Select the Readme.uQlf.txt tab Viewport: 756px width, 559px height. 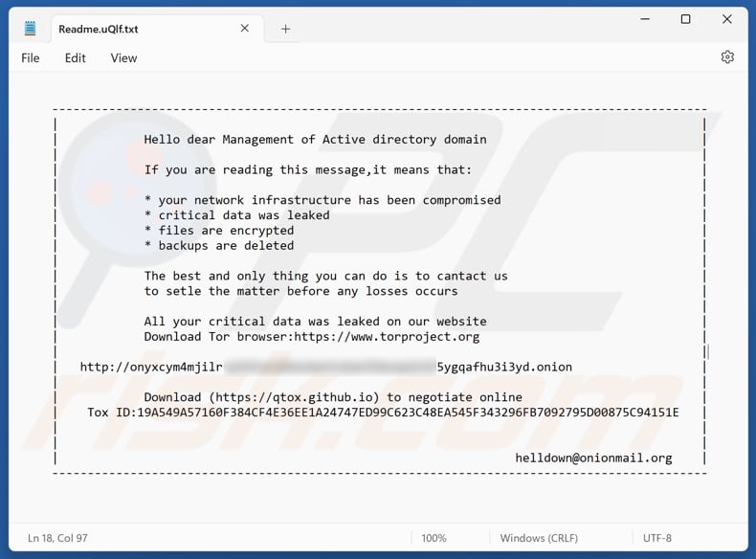click(x=157, y=29)
